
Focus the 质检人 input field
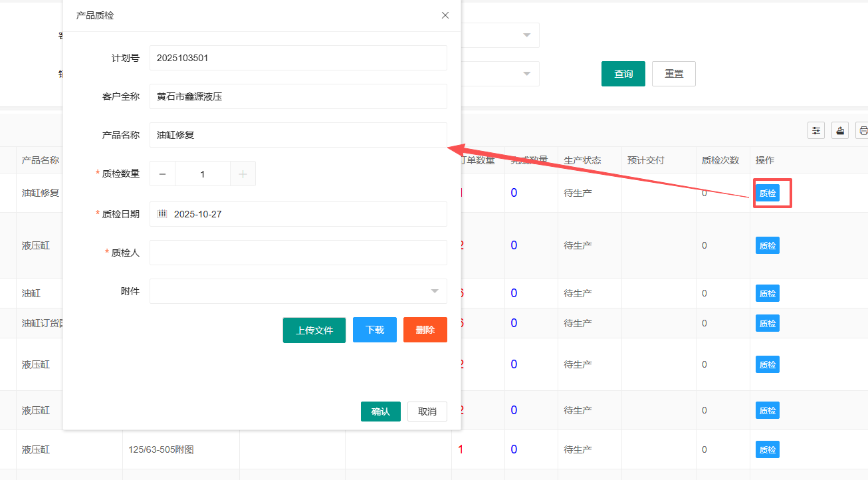pos(298,253)
